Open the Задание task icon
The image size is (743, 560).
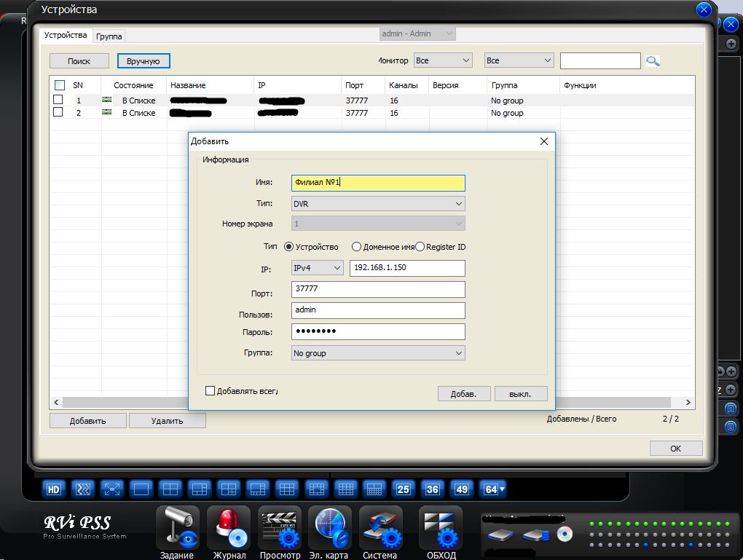[x=177, y=527]
